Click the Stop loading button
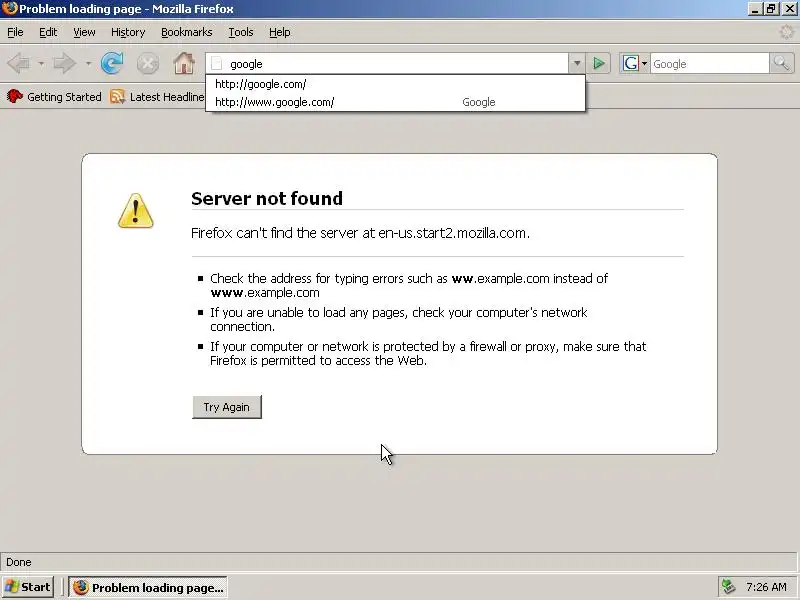The width and height of the screenshot is (800, 600). coord(147,64)
